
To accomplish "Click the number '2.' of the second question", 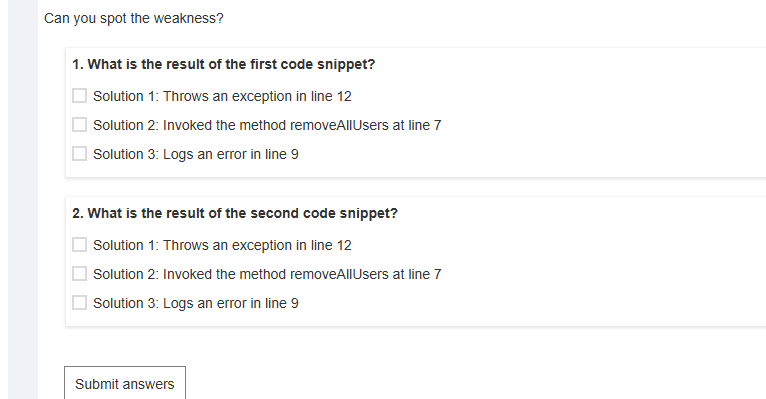I will click(x=78, y=213).
